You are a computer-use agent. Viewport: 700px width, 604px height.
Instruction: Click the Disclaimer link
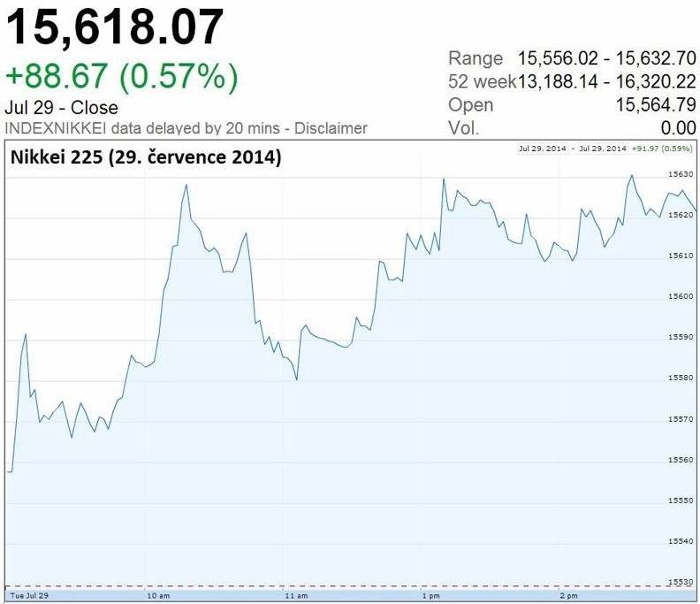pos(331,128)
